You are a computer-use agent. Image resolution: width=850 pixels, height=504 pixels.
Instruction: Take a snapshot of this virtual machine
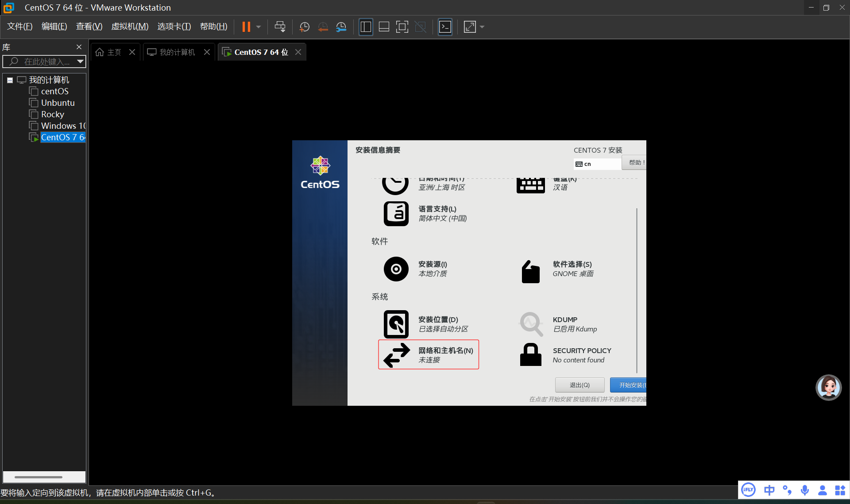tap(304, 27)
